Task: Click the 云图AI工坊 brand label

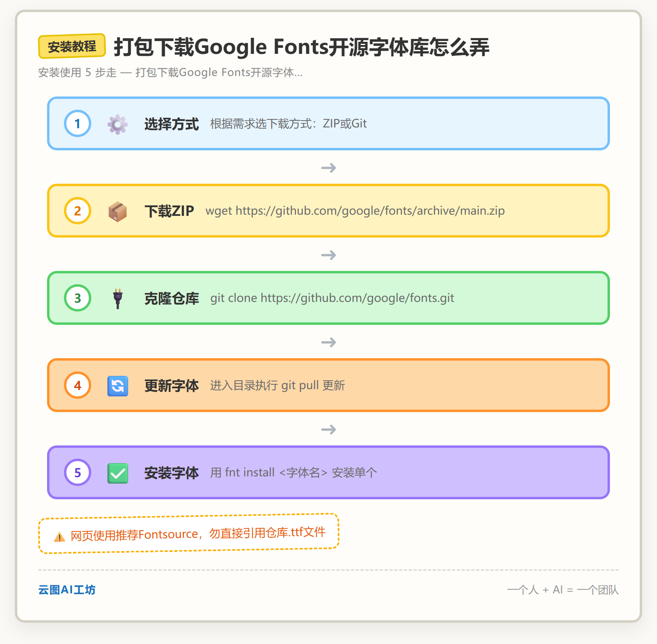Action: tap(67, 590)
